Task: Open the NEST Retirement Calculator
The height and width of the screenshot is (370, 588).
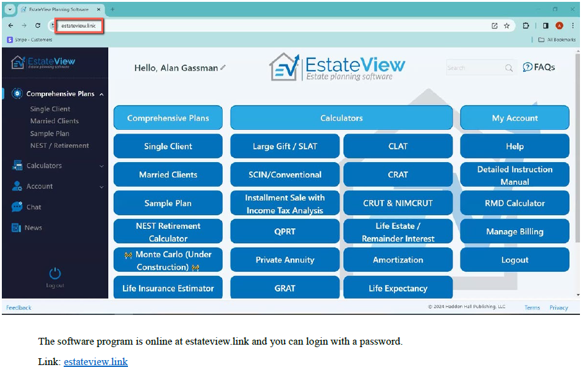Action: point(168,231)
